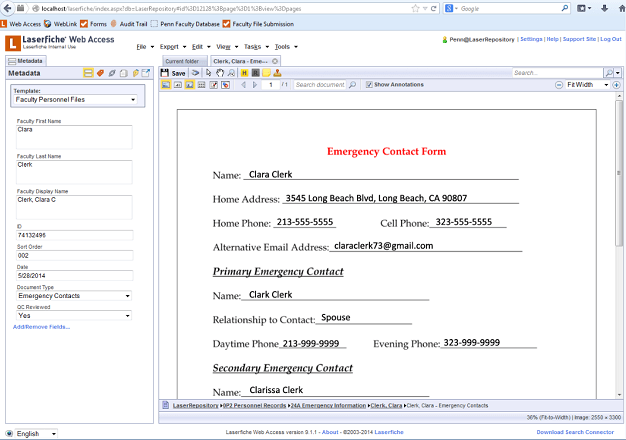Open the page edit pencil icon

[x=214, y=85]
